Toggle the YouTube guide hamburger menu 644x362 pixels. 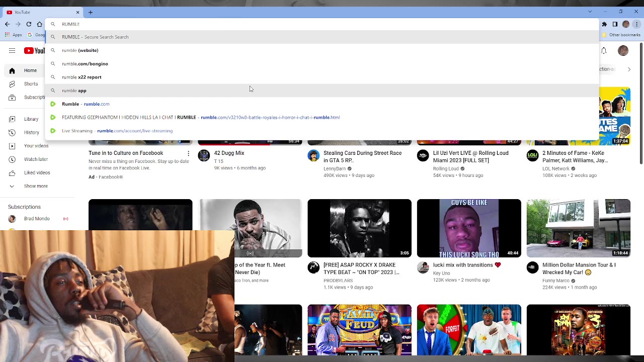(x=12, y=50)
